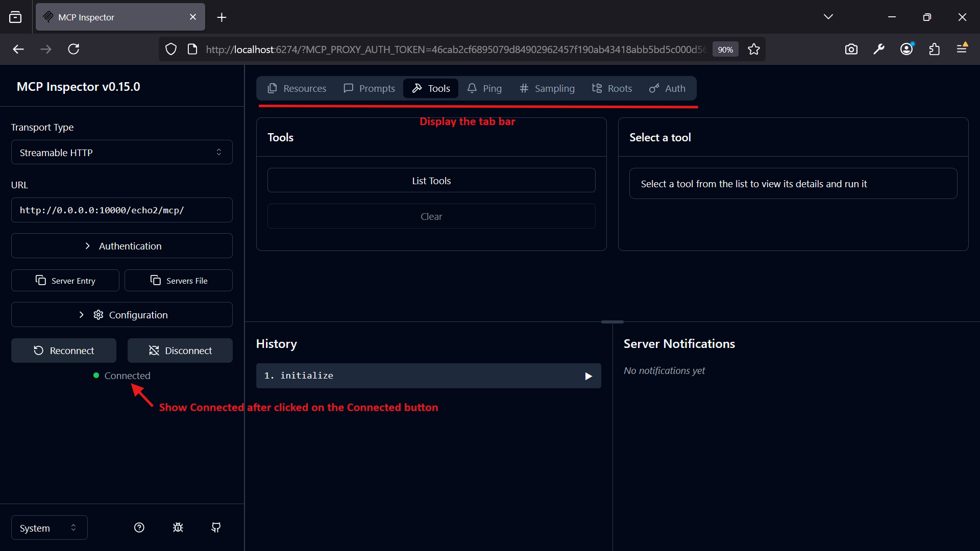This screenshot has height=551, width=980.
Task: Open the list all tabs dropdown
Action: 828,17
